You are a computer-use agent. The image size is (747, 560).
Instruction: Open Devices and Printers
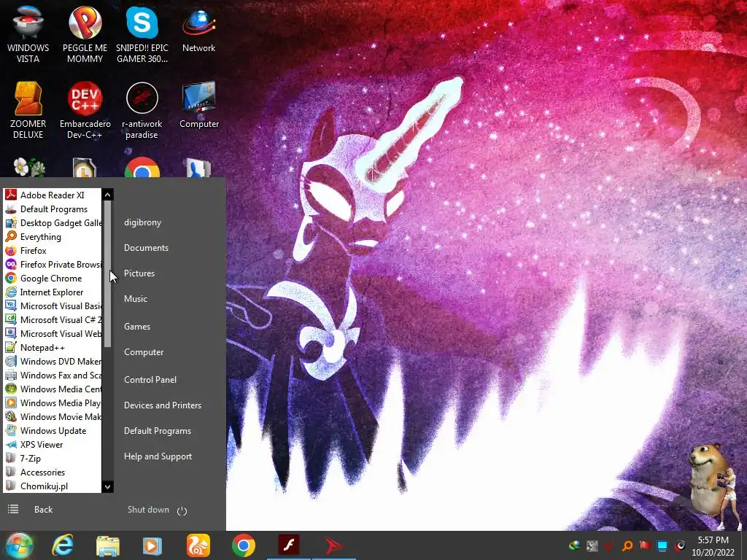163,405
